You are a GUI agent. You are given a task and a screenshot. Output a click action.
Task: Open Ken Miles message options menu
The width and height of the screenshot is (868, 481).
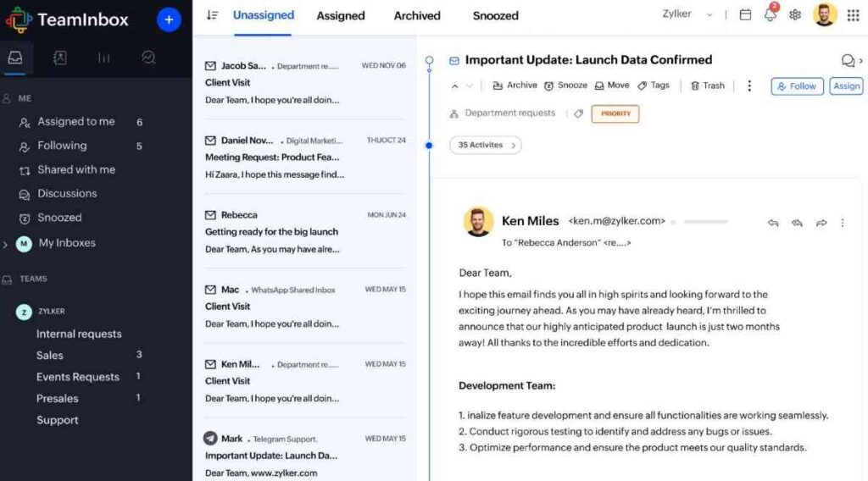(843, 223)
